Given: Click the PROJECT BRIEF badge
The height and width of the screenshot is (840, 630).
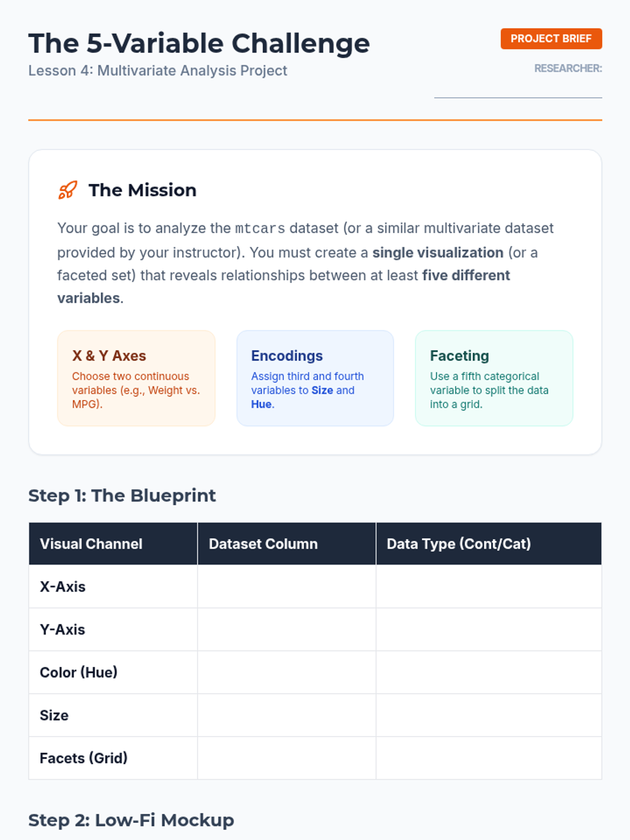Looking at the screenshot, I should 551,39.
